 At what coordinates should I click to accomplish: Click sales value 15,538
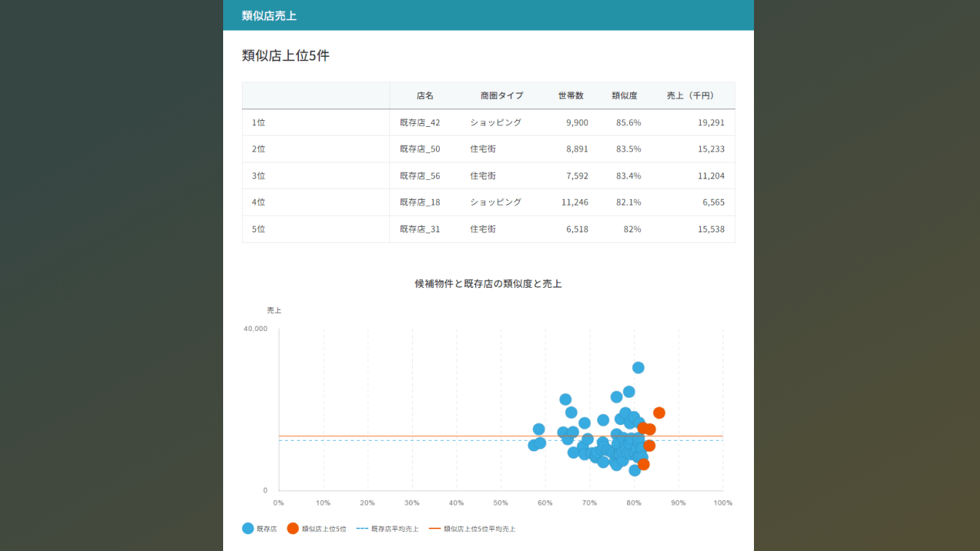click(x=711, y=229)
